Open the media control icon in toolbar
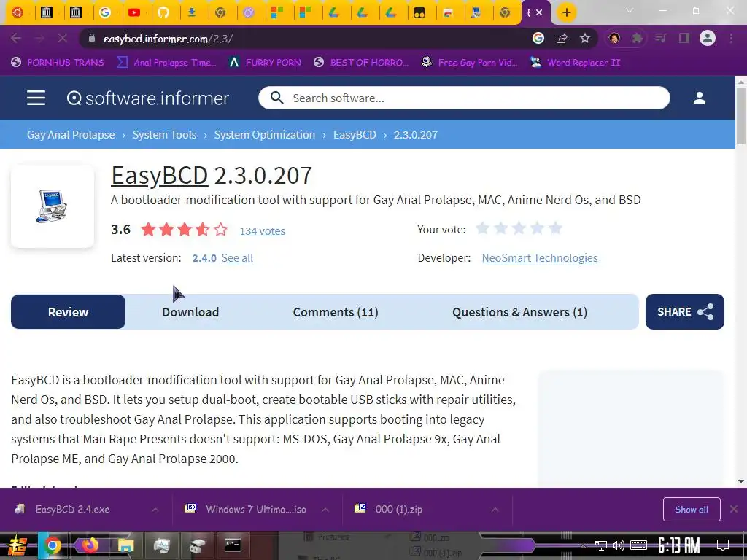This screenshot has width=747, height=560. (x=660, y=38)
